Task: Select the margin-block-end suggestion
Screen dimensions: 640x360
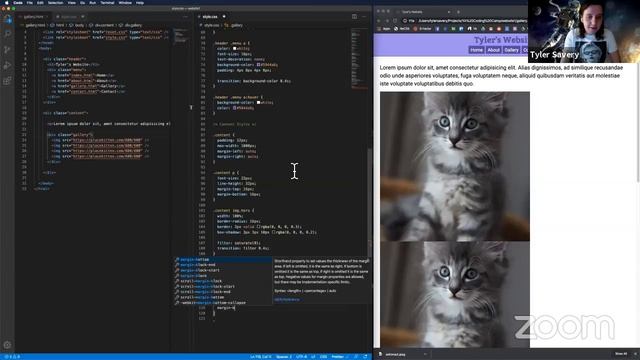Action: coord(223,265)
